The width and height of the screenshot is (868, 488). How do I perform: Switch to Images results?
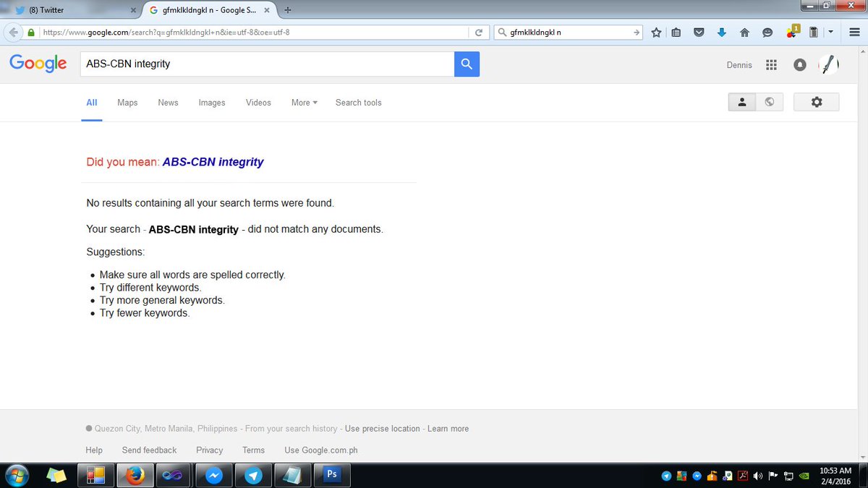pos(212,103)
